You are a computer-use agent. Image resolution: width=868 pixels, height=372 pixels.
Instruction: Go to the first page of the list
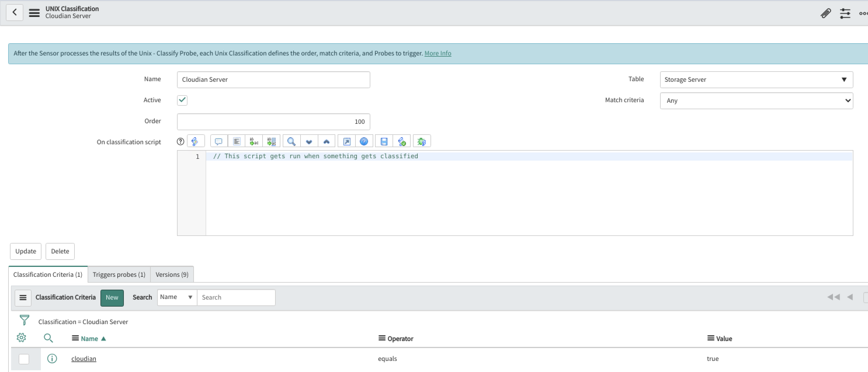click(x=833, y=297)
